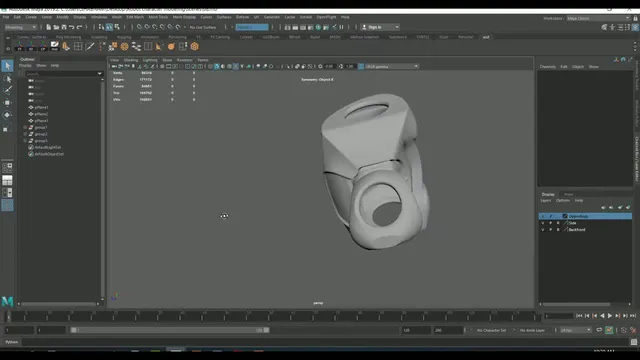The image size is (640, 360).
Task: Select pPlane1 in the Outliner
Action: point(41,107)
